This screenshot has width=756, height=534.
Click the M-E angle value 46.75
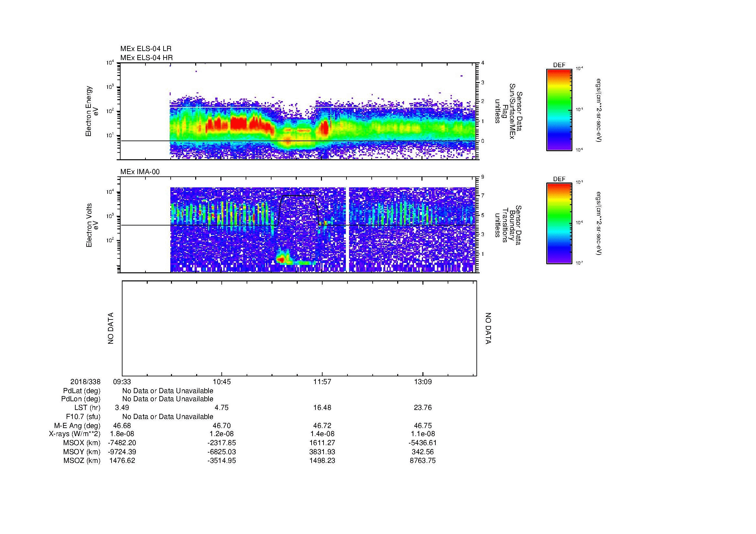pos(423,425)
